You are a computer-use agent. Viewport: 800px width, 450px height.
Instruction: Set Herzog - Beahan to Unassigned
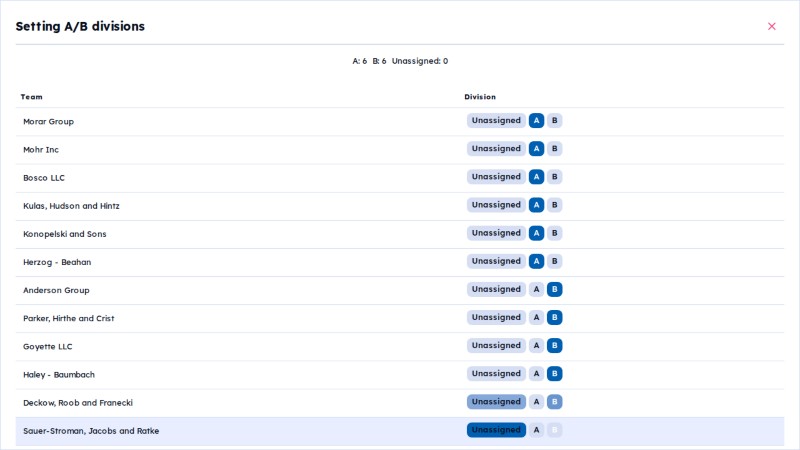pos(496,261)
